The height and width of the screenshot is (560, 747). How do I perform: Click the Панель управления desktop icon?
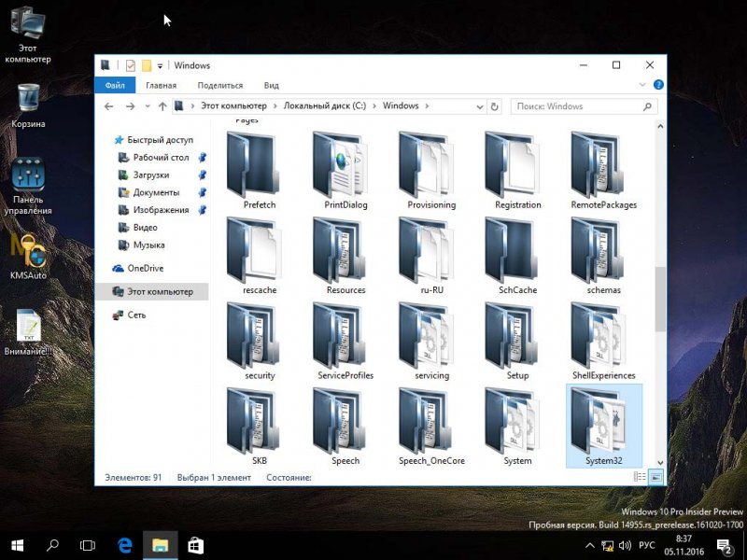(x=28, y=186)
